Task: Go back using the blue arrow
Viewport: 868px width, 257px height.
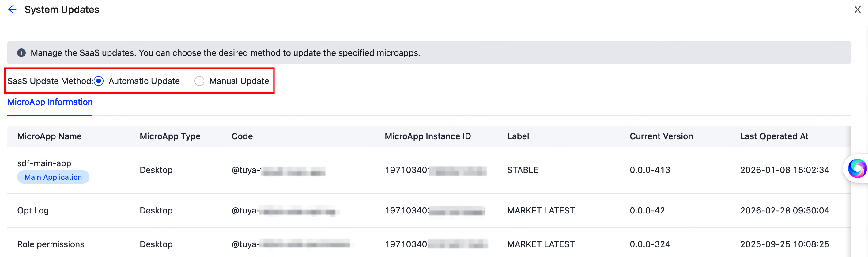Action: click(x=12, y=10)
